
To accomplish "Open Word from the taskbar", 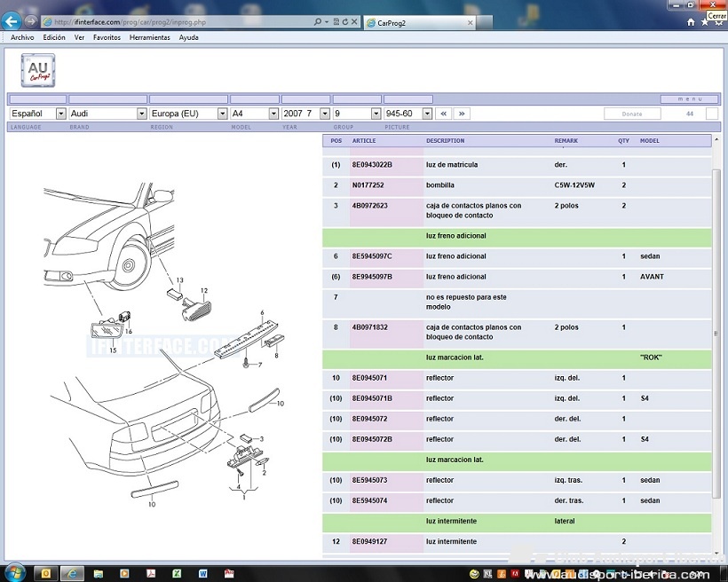I will coord(202,573).
